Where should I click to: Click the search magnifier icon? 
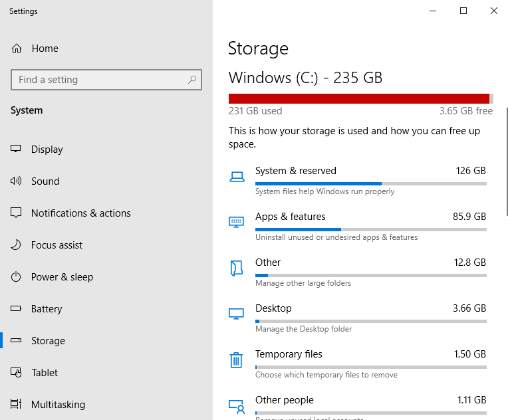(x=192, y=79)
